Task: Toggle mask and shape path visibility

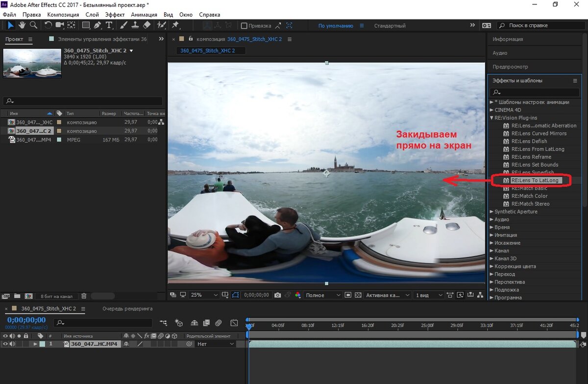Action: (236, 295)
